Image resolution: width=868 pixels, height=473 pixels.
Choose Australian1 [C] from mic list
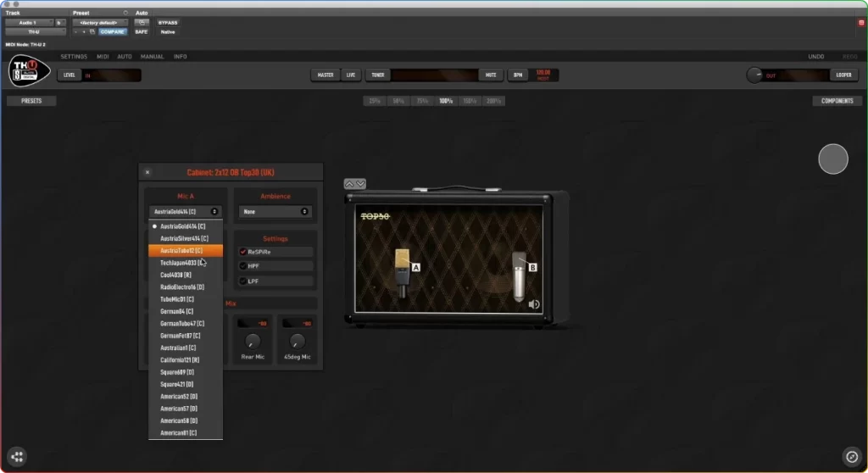tap(186, 348)
